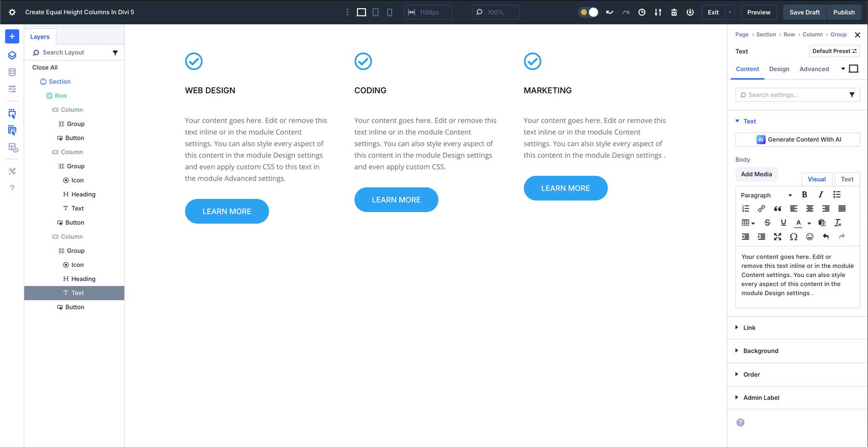This screenshot has height=447, width=868.
Task: Toggle the light/dark mode switch
Action: [589, 12]
